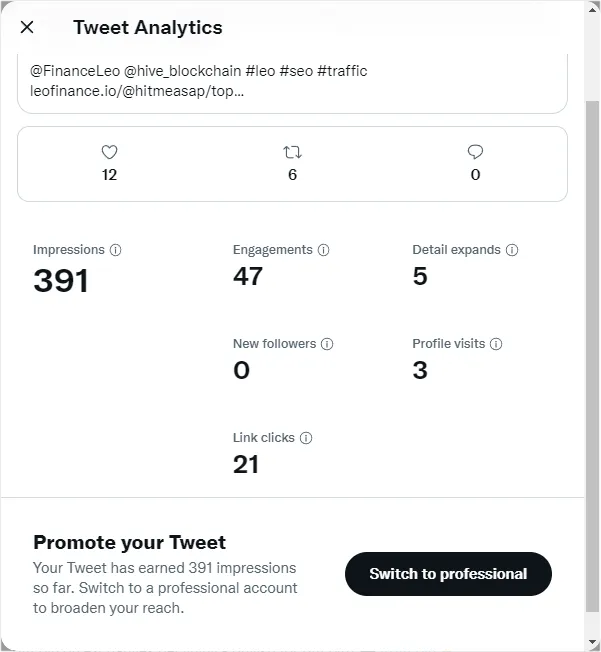Click the Switch to professional button
The image size is (601, 652).
click(448, 574)
